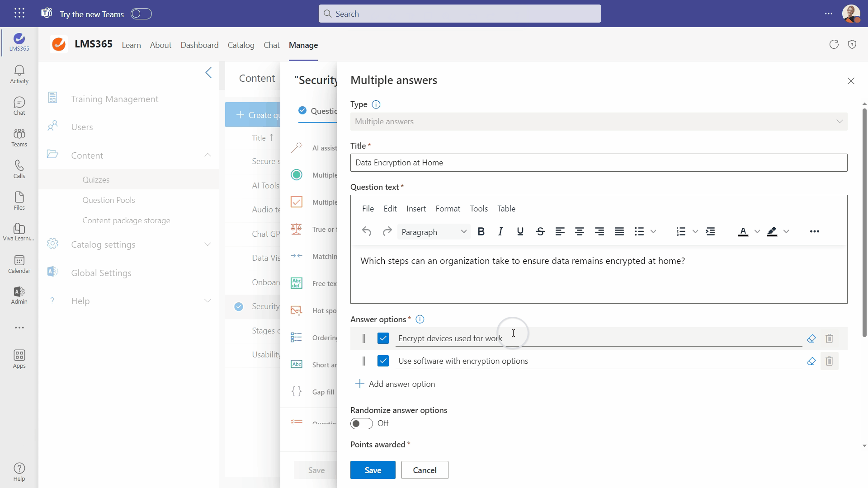Align text left
This screenshot has height=488, width=868.
tap(560, 232)
